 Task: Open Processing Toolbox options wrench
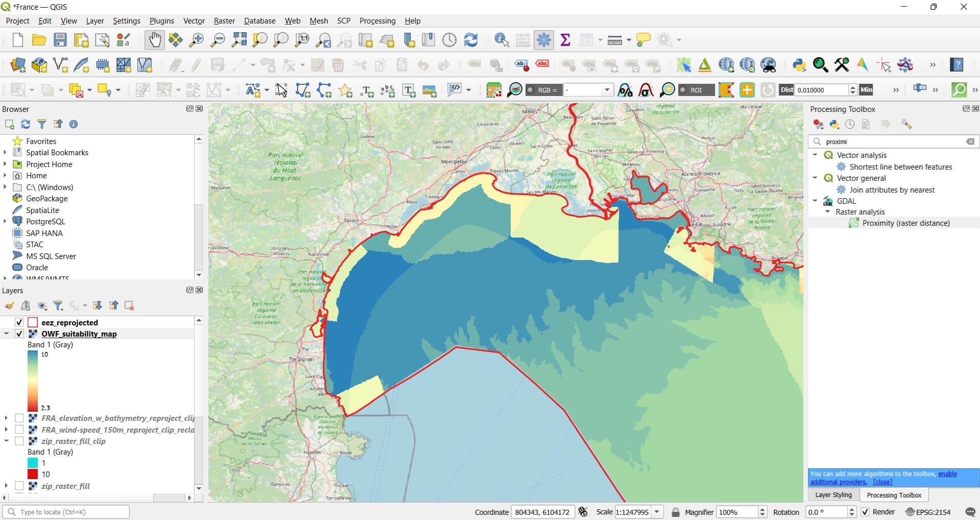click(x=906, y=124)
